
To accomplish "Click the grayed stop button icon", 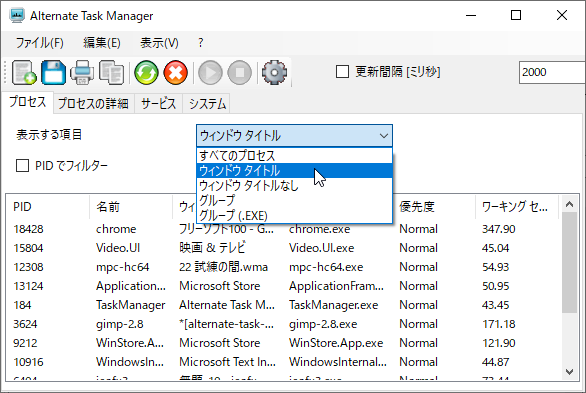I will click(240, 72).
